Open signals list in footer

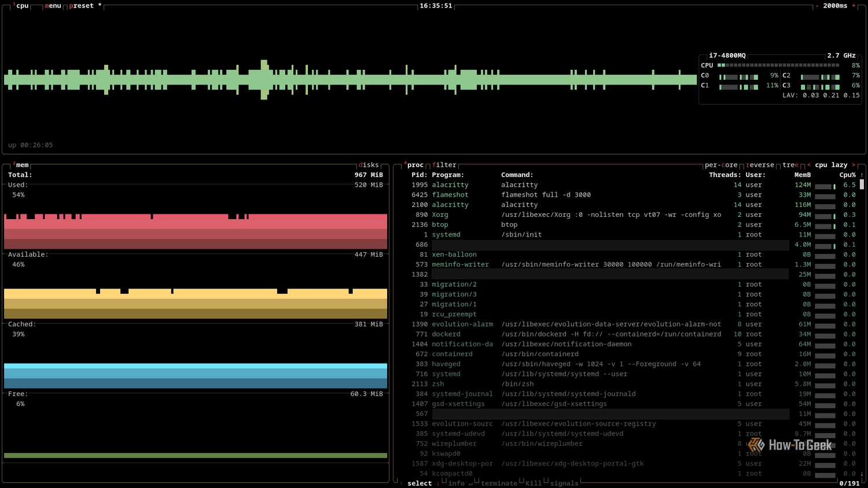tap(564, 483)
